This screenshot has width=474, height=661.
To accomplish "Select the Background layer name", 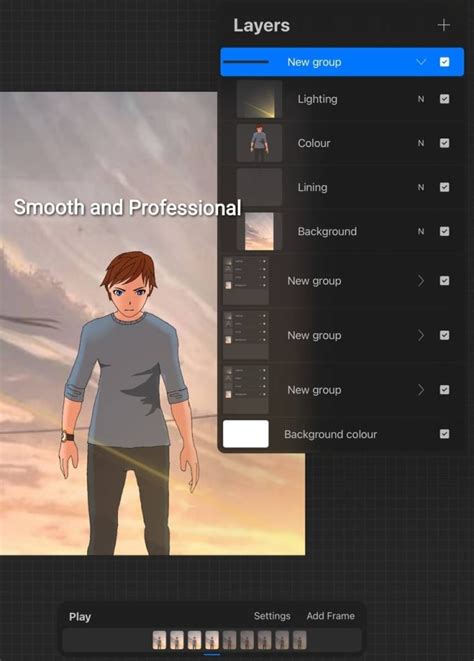I will tap(327, 231).
